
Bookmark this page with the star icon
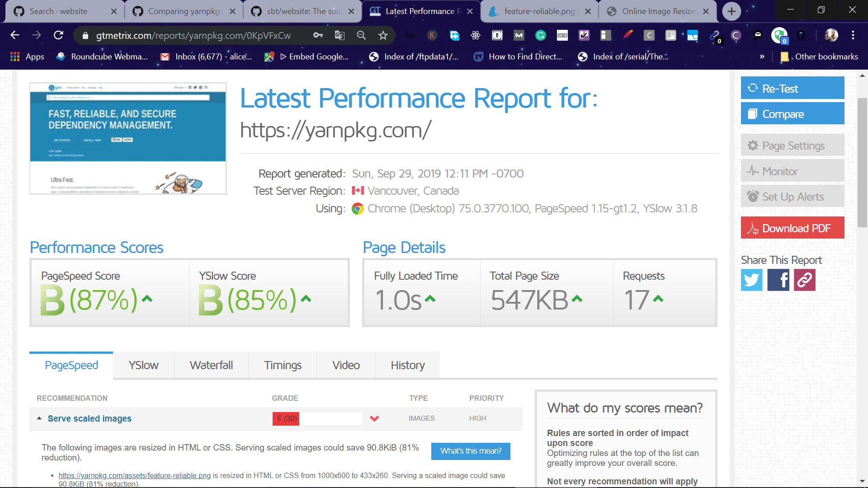click(x=383, y=35)
